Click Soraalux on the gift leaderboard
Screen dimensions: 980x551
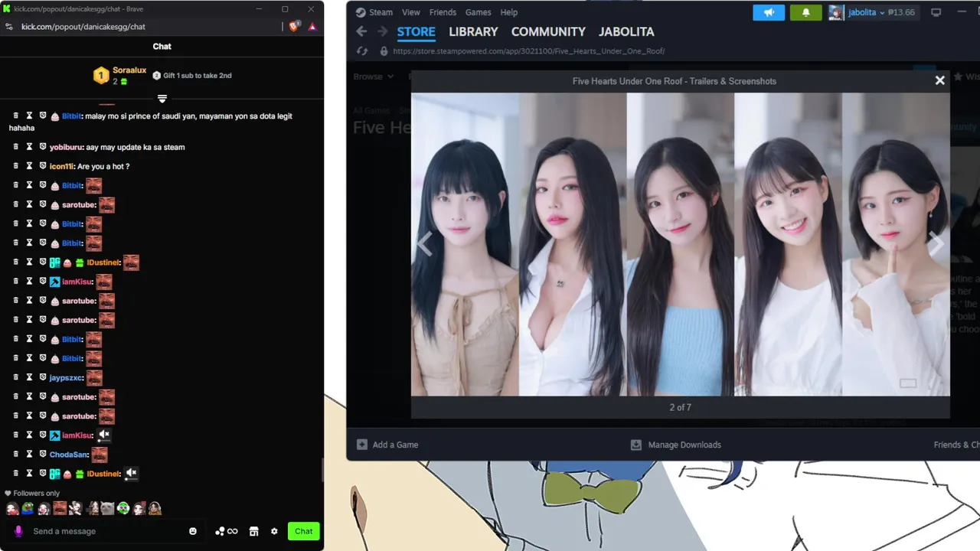point(129,70)
